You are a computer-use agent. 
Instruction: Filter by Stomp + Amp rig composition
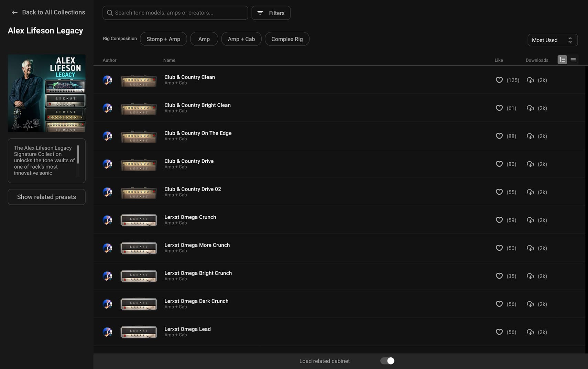coord(163,39)
